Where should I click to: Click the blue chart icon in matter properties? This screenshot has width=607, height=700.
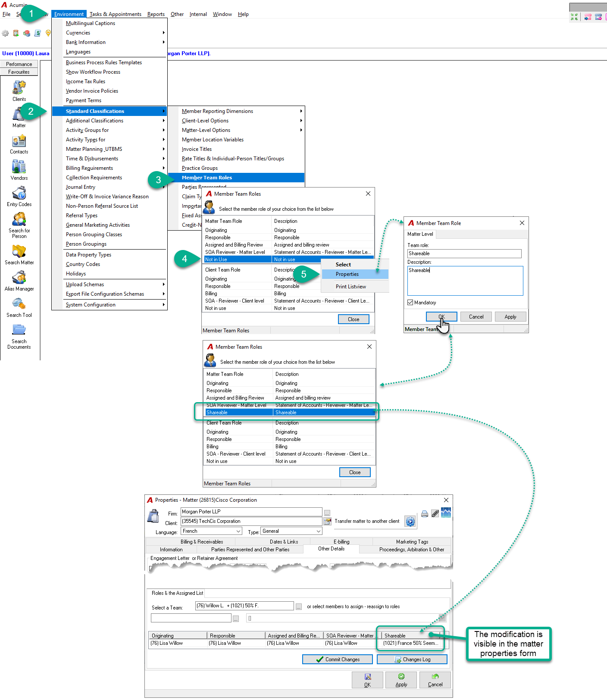point(446,512)
